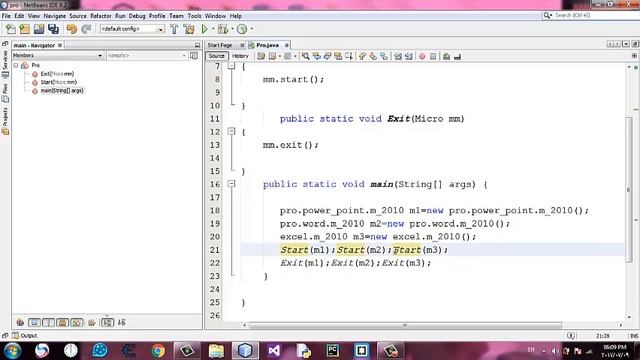
Task: Open the Debug menu
Action: 137,16
